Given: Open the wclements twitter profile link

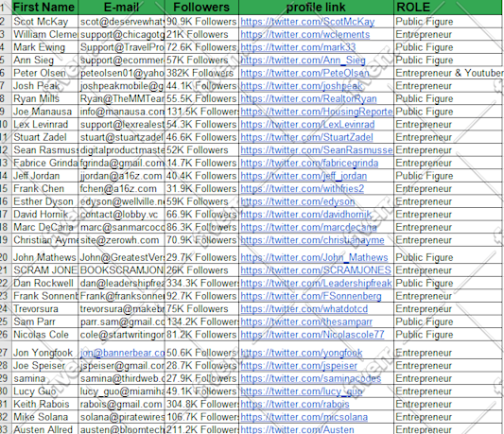Looking at the screenshot, I should (305, 34).
